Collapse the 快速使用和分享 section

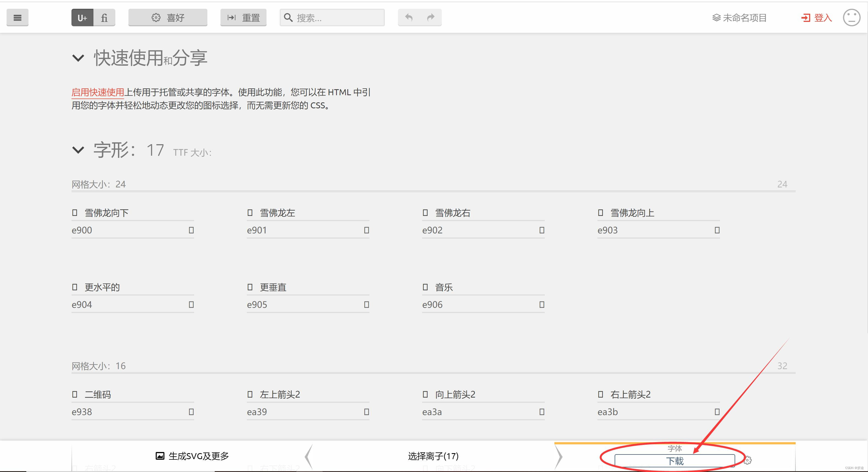point(78,58)
